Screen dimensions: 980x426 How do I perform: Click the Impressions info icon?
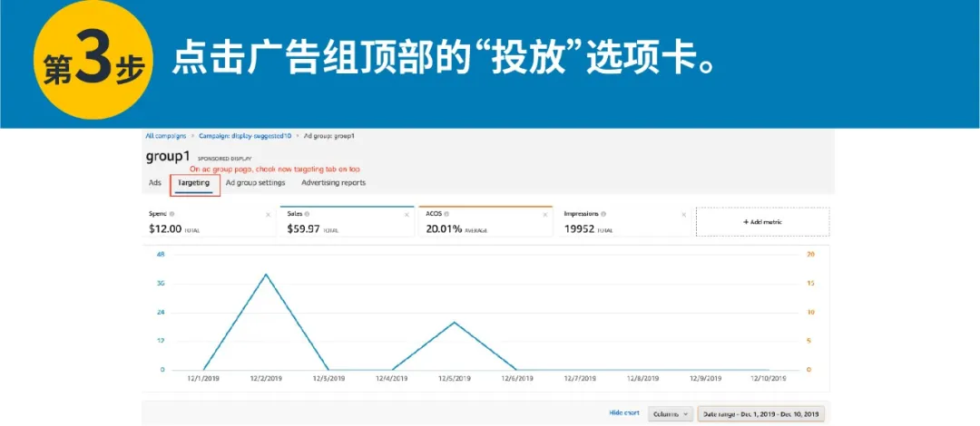point(603,214)
